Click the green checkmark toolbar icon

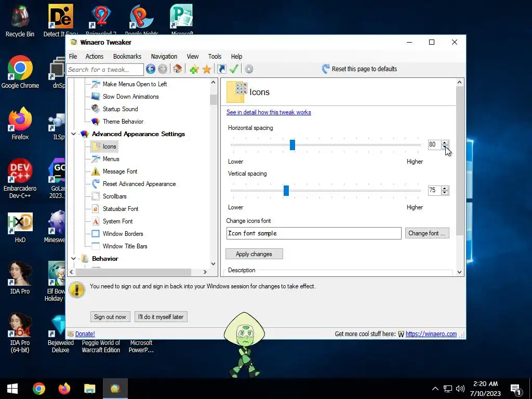(234, 69)
